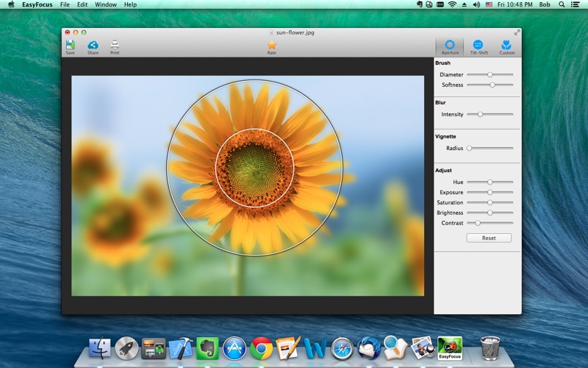Screen dimensions: 588x368
Task: Adjust the brush Softness slider
Action: pyautogui.click(x=490, y=85)
